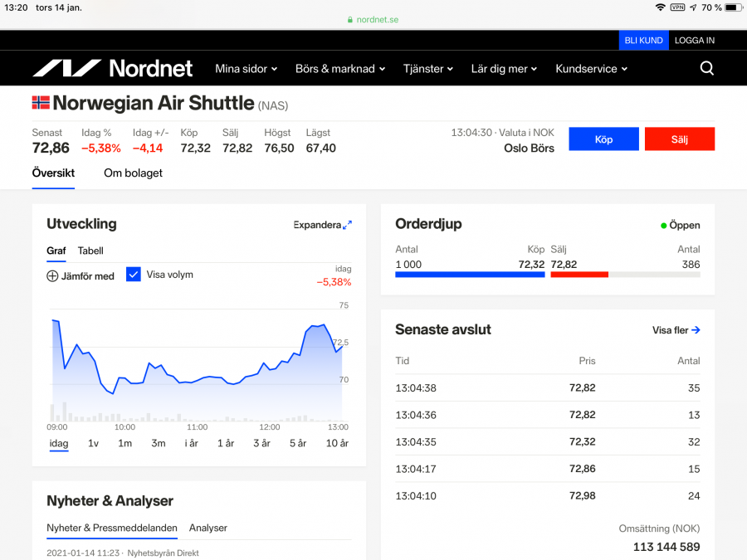Screen dimensions: 747x560
Task: Expand the chart with the Expandera arrows icon
Action: pos(348,224)
